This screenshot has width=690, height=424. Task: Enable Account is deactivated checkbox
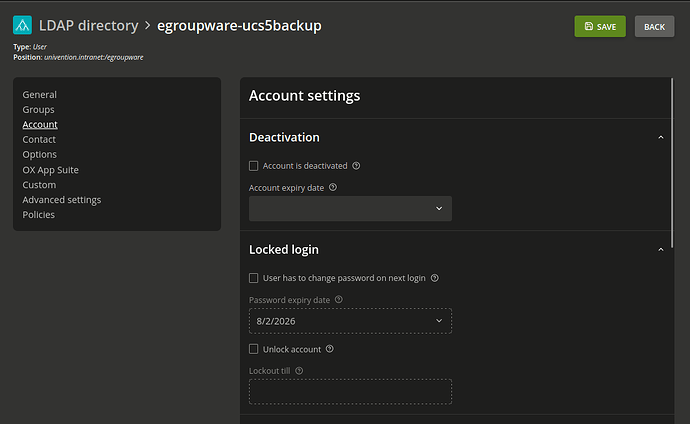pyautogui.click(x=254, y=166)
